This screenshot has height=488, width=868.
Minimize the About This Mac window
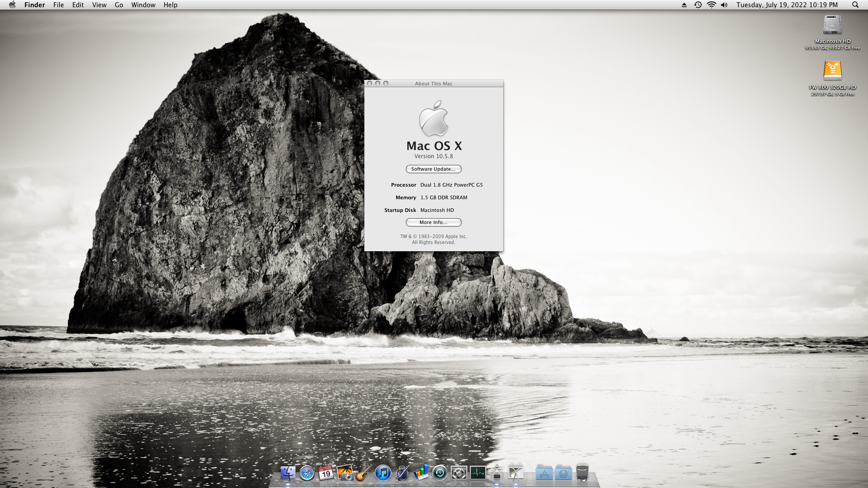378,84
